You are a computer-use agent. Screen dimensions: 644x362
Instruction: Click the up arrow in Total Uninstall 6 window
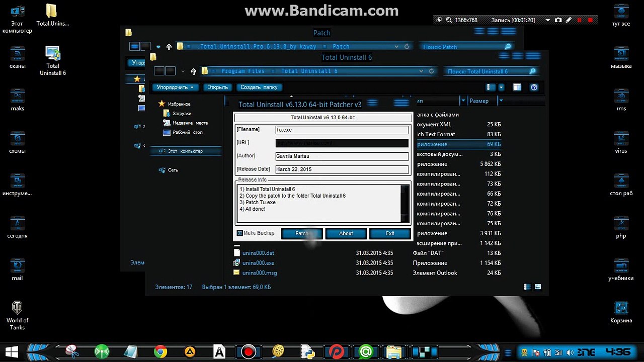point(194,71)
